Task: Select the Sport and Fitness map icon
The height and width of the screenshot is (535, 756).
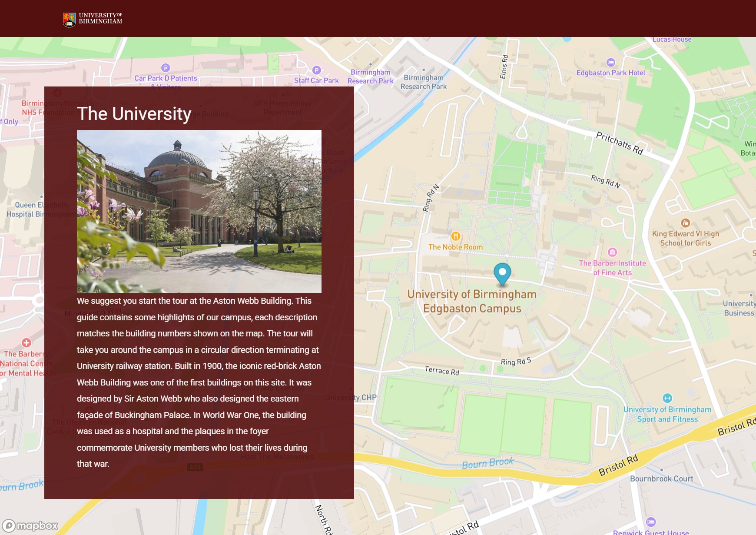Action: [667, 398]
